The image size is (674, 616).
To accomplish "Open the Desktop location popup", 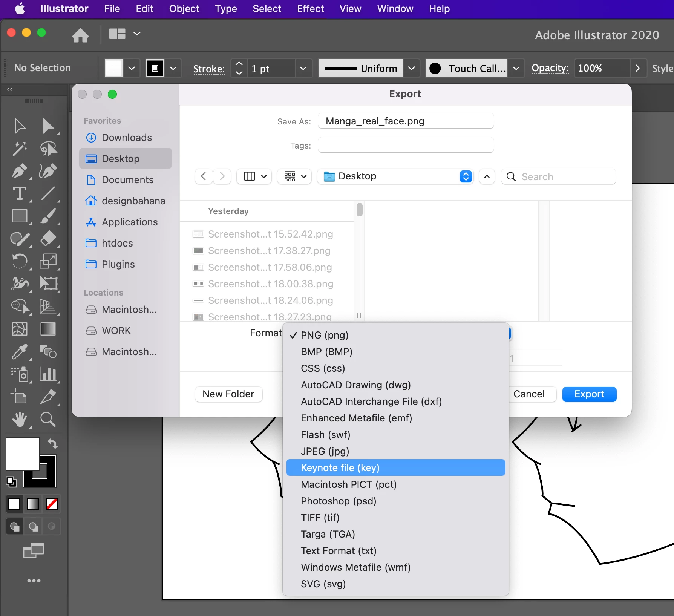I will click(395, 176).
